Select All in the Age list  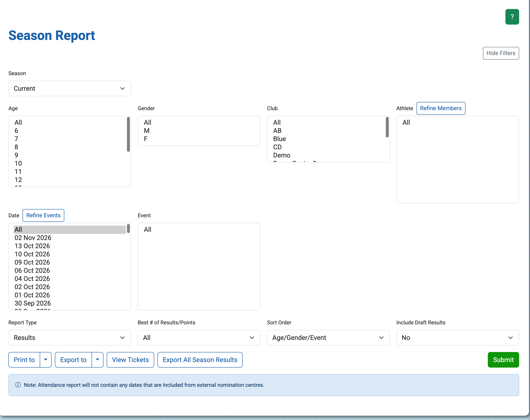coord(70,122)
